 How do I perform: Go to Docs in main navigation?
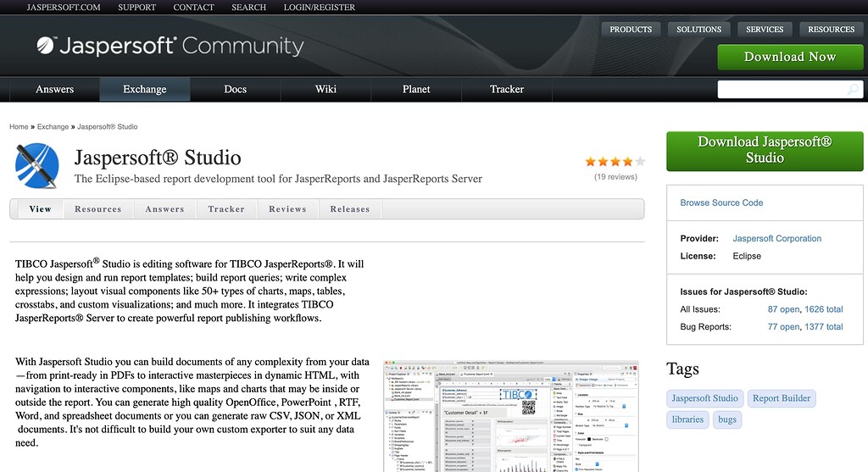(x=236, y=89)
